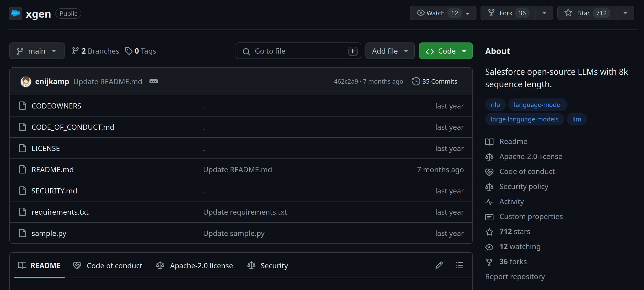Image resolution: width=644 pixels, height=290 pixels.
Task: View the 712 stars list
Action: tap(508, 232)
